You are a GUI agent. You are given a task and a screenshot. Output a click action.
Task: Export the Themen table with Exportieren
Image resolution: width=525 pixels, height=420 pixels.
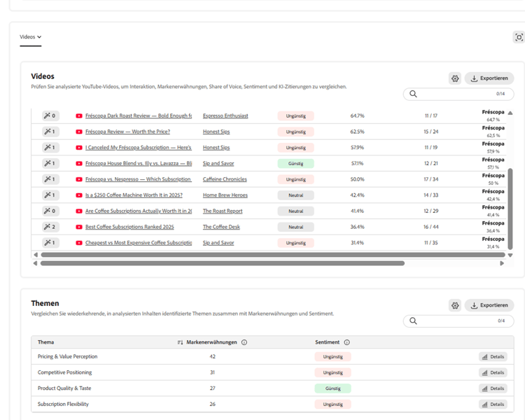489,305
